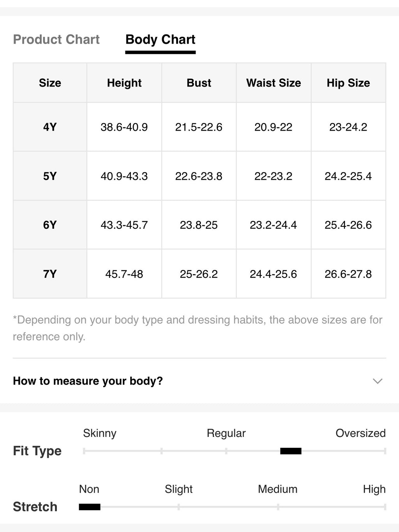This screenshot has height=532, width=399.
Task: Select the 6Y size row label
Action: [x=50, y=225]
